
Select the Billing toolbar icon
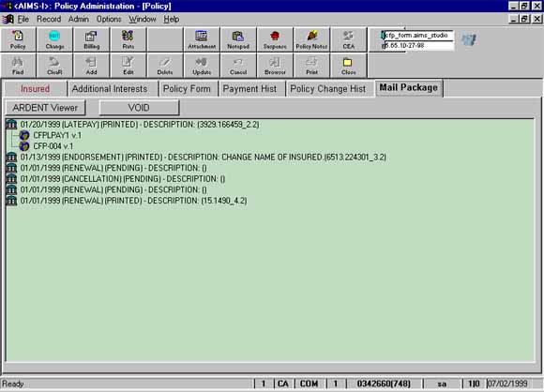(x=92, y=39)
